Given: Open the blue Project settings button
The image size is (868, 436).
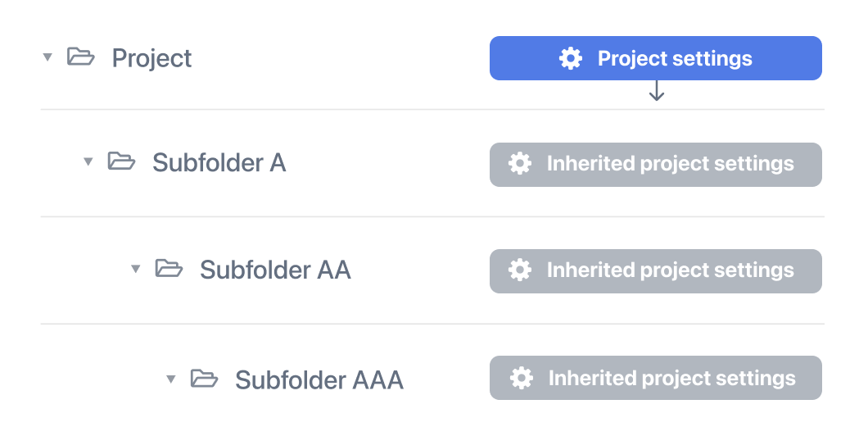Looking at the screenshot, I should [655, 58].
